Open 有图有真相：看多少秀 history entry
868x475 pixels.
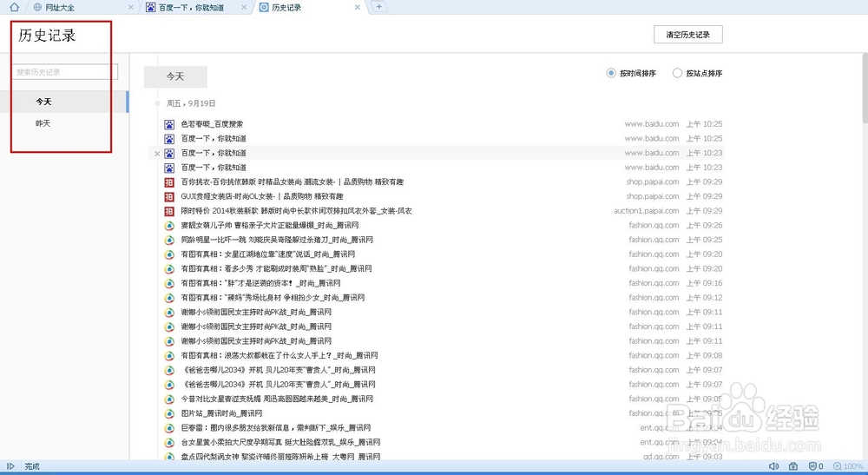click(276, 268)
